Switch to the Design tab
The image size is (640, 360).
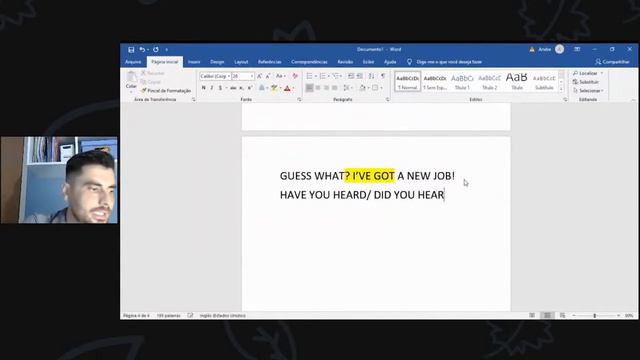click(x=217, y=62)
